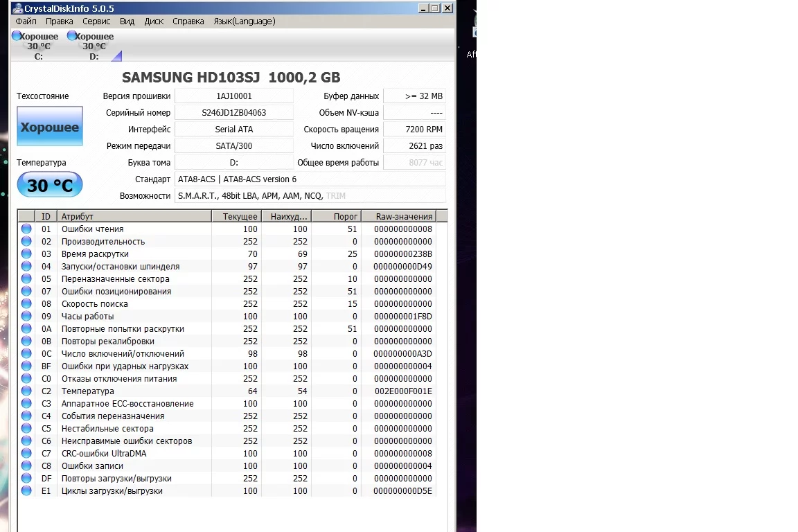Click the 7200 RPM rotation speed field

pyautogui.click(x=415, y=130)
